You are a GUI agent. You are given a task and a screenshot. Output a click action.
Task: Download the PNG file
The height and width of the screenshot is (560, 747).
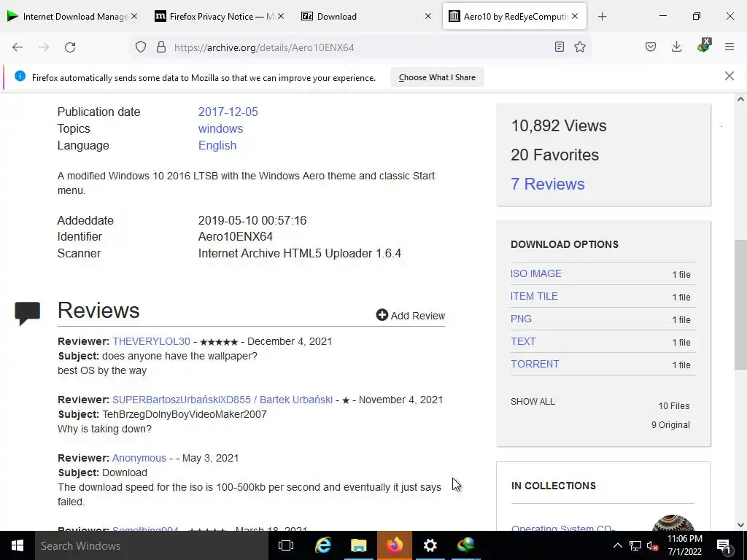(x=521, y=319)
